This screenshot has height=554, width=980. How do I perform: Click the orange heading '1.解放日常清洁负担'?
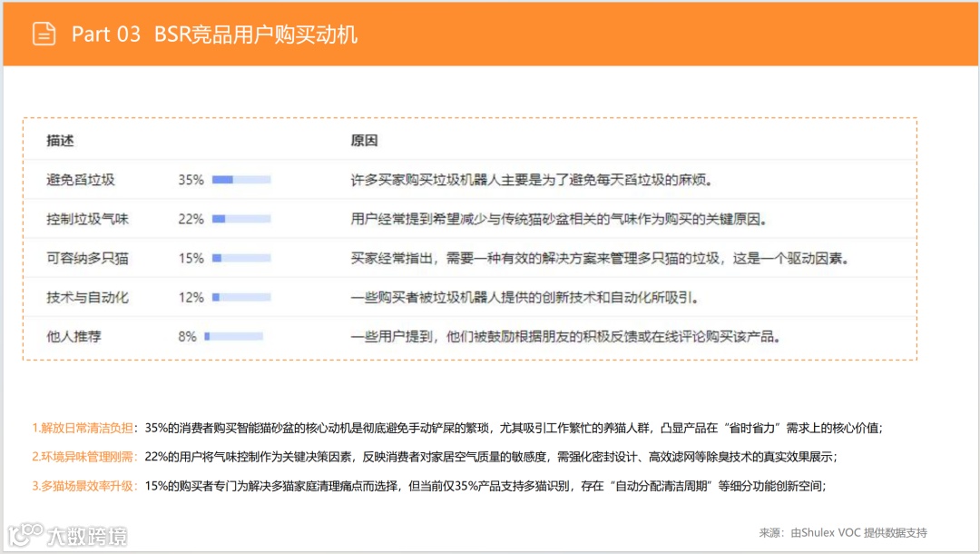(x=83, y=429)
